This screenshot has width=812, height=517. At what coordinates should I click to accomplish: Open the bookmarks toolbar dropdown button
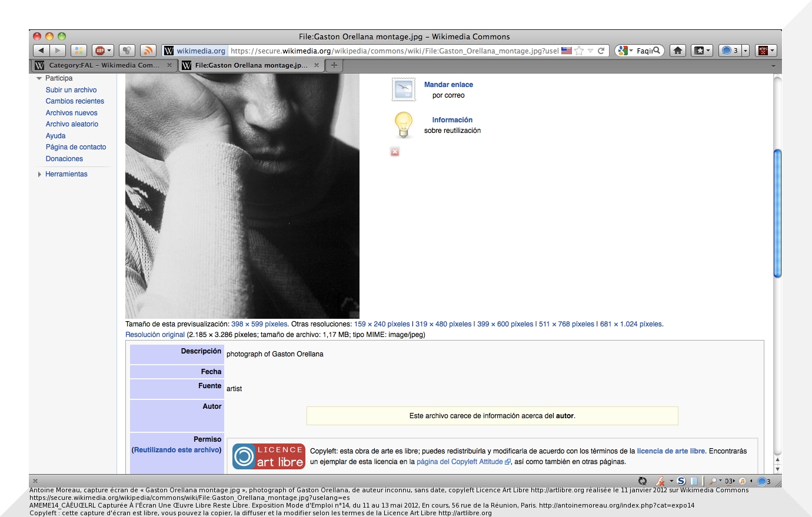click(x=701, y=51)
